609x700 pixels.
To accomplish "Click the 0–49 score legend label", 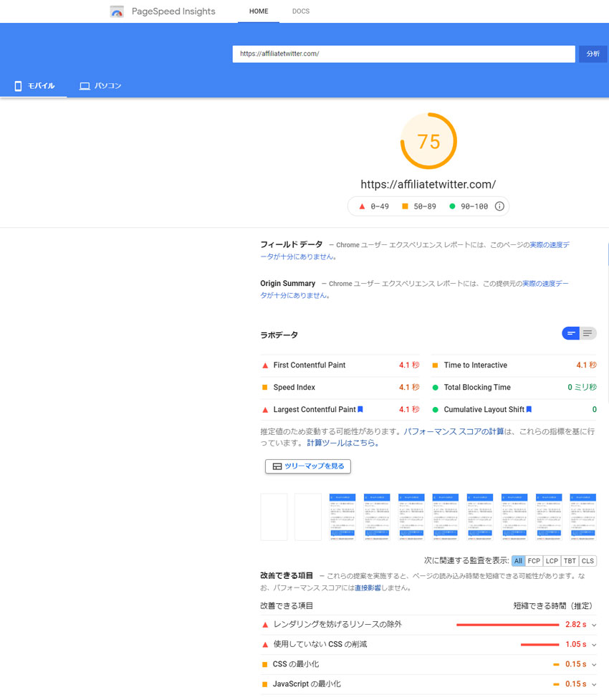I will click(380, 206).
